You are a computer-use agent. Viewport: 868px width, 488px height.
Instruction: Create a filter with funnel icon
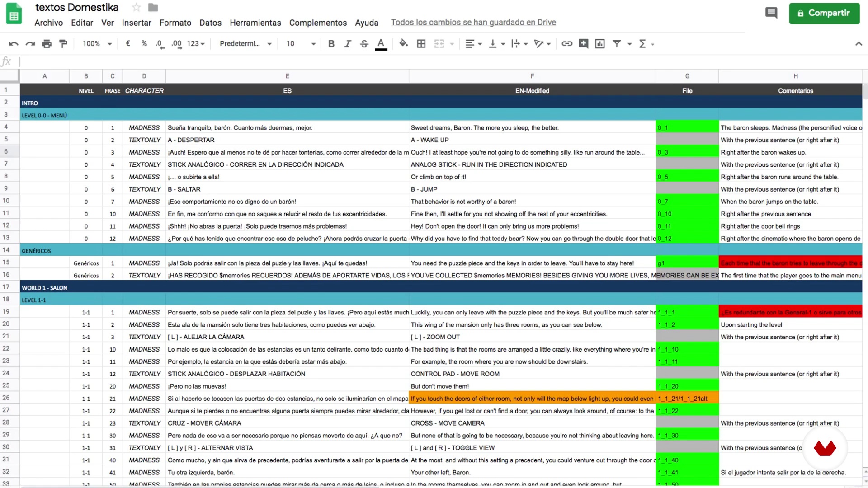pyautogui.click(x=617, y=44)
